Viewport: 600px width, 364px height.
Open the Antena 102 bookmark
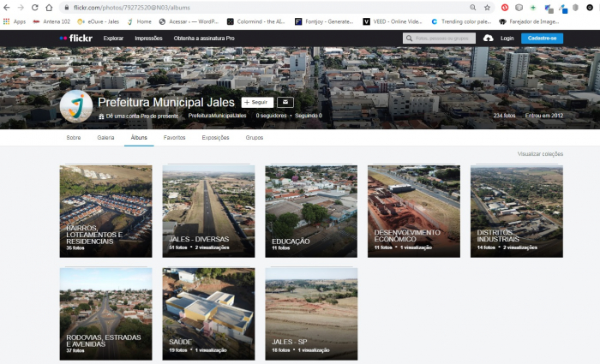pyautogui.click(x=51, y=21)
